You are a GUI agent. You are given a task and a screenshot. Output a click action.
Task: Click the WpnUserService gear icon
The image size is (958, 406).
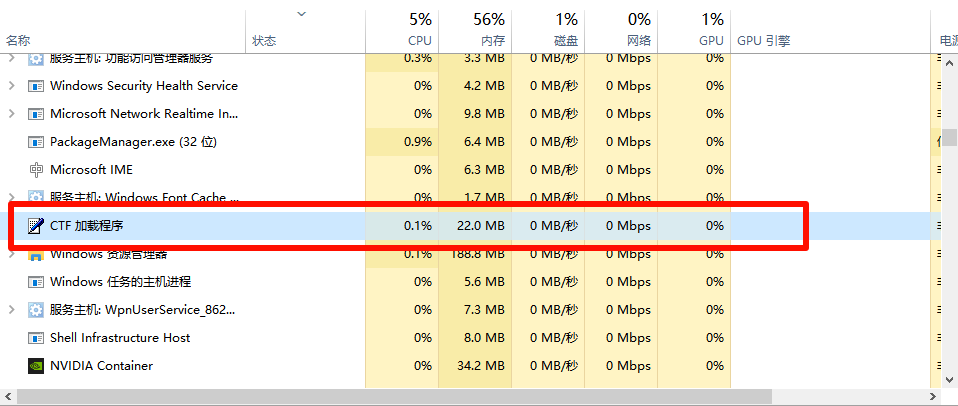[x=36, y=310]
